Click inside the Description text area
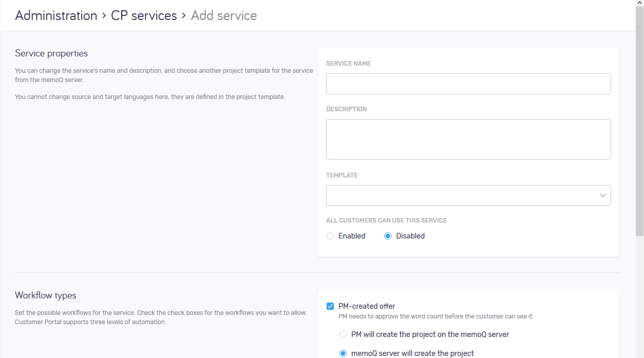This screenshot has height=358, width=644. pyautogui.click(x=468, y=139)
